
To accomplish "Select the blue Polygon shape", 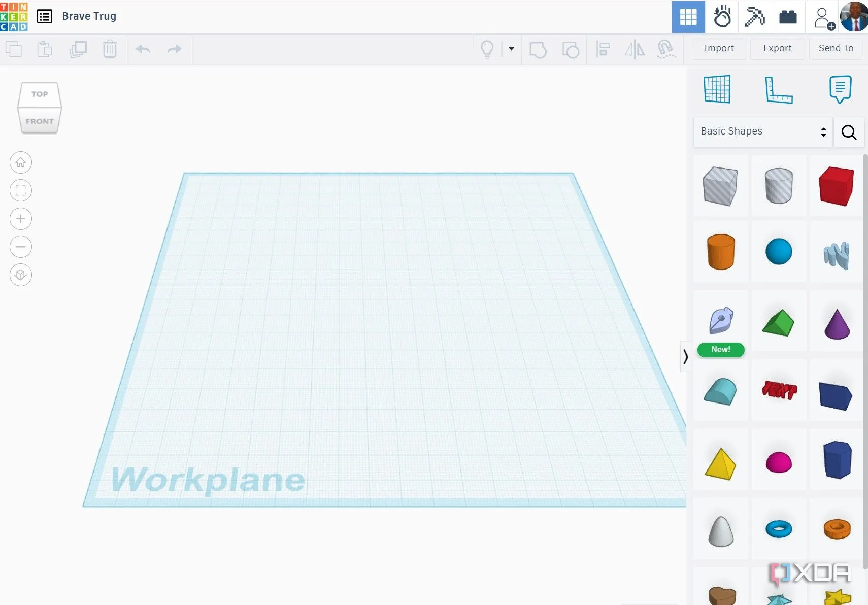I will [x=837, y=460].
